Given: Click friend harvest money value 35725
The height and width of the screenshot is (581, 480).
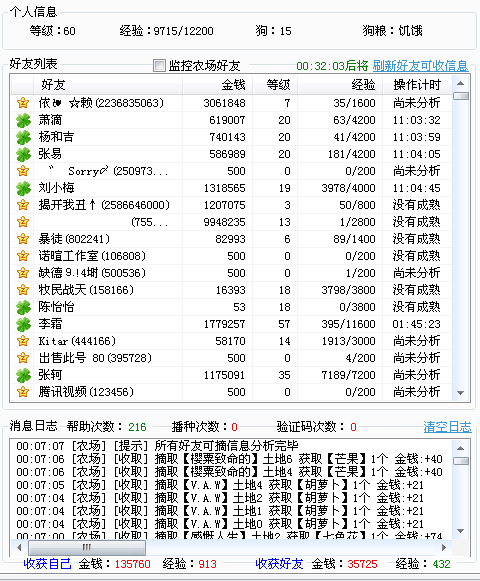Looking at the screenshot, I should (x=362, y=564).
